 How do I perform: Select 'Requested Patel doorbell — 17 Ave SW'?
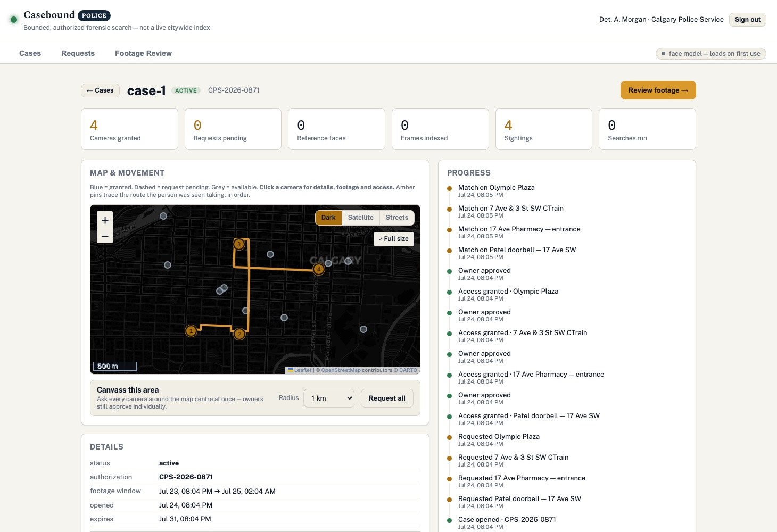(x=520, y=499)
